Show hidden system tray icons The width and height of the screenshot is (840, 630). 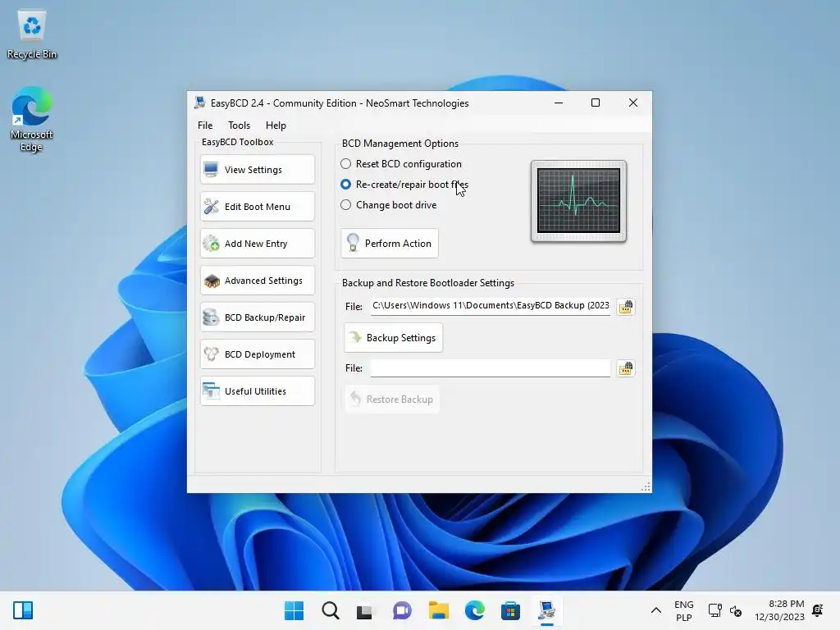tap(655, 610)
